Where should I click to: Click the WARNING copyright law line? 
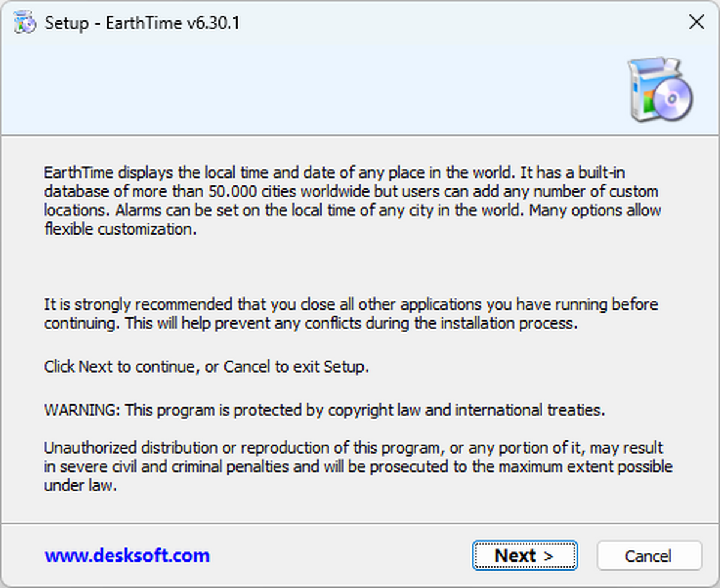click(x=325, y=410)
